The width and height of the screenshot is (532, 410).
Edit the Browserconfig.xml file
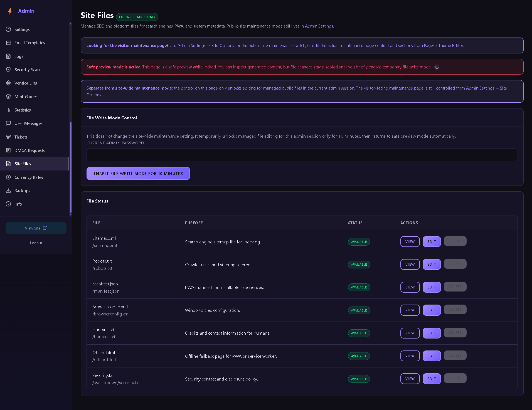[x=432, y=310]
